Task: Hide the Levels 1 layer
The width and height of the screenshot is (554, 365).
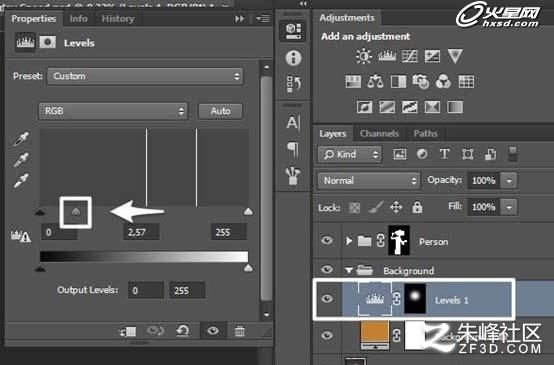Action: pos(327,299)
